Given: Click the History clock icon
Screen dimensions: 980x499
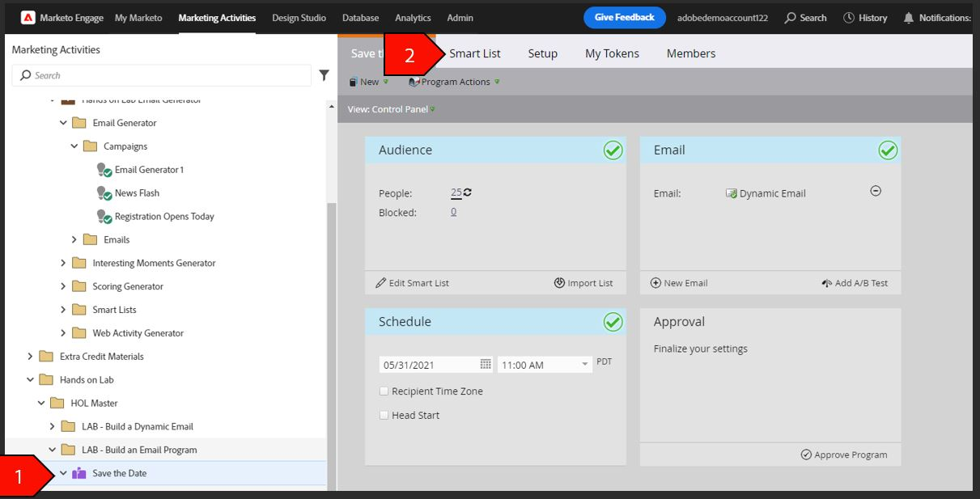Looking at the screenshot, I should [848, 18].
